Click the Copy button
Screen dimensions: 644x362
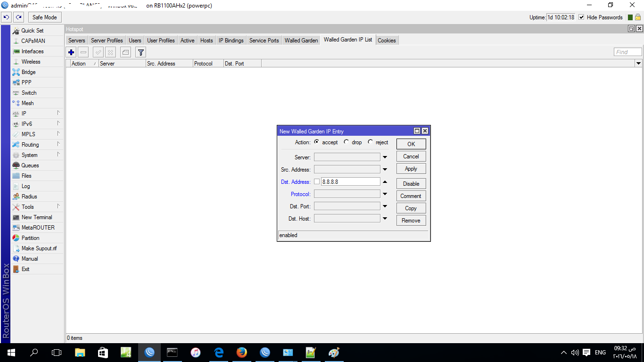[411, 208]
